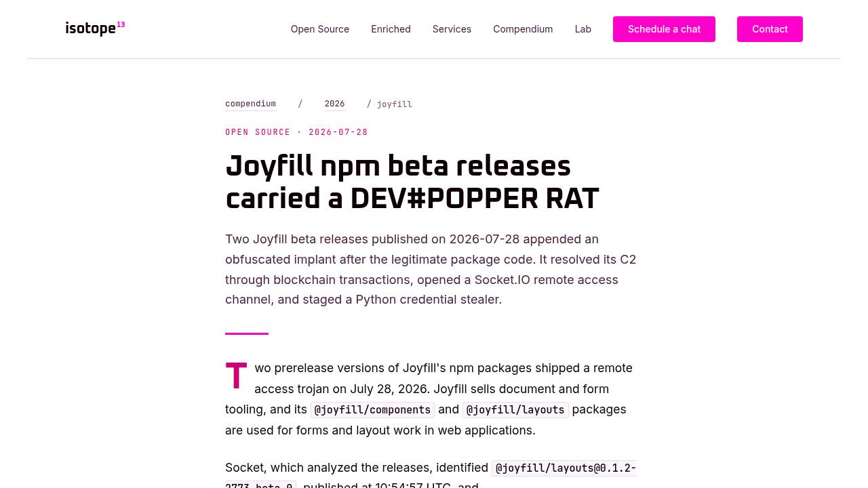Click the article headline about Joyfill npm

pyautogui.click(x=412, y=182)
